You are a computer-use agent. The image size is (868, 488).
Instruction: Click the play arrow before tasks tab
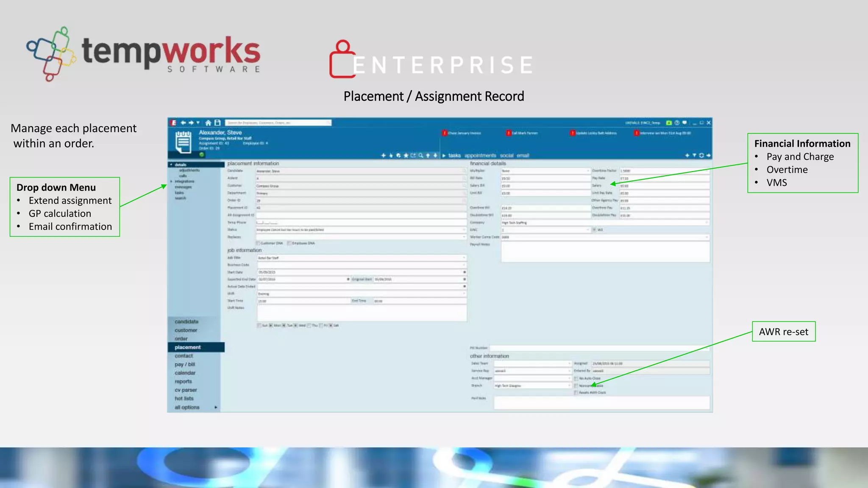[x=444, y=155]
